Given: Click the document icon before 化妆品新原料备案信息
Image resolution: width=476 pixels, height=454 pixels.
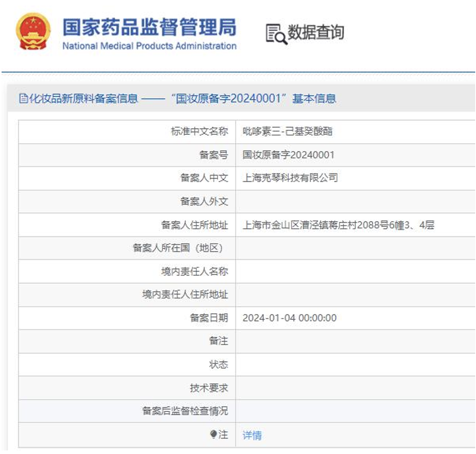Looking at the screenshot, I should pos(23,98).
